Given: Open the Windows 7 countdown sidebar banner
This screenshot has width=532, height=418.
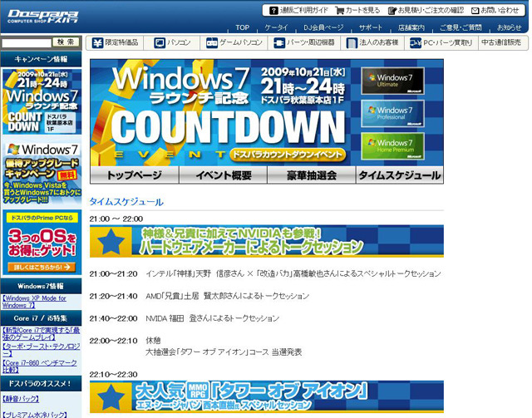Looking at the screenshot, I should (x=42, y=101).
